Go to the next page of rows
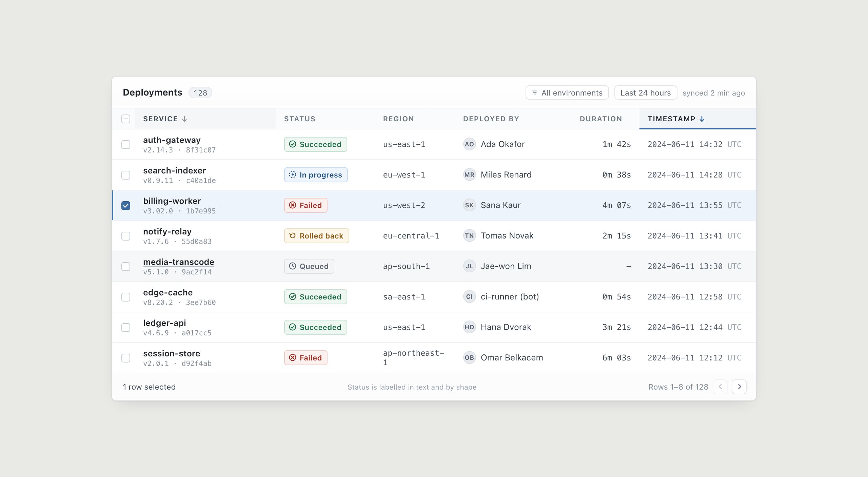This screenshot has height=477, width=868. (739, 387)
